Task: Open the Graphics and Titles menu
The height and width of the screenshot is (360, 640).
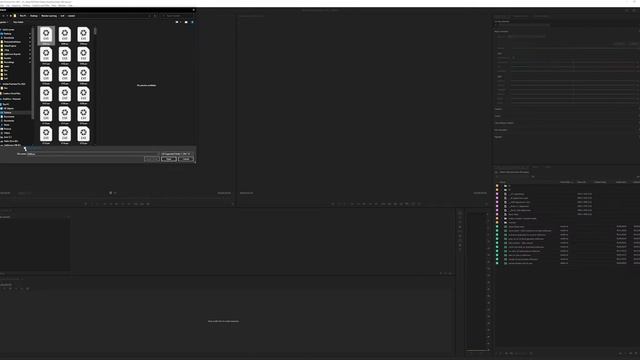Action: click(41, 5)
